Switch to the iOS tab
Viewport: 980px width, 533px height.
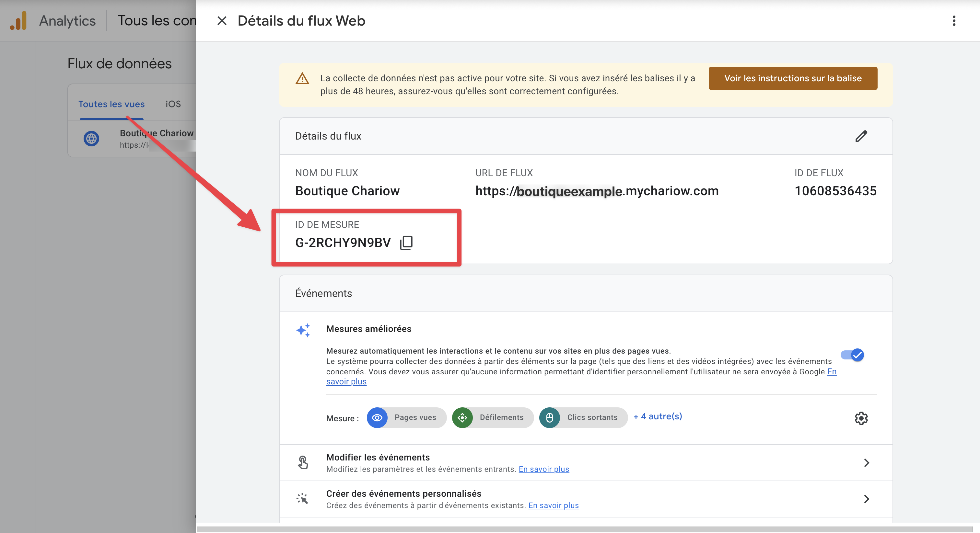point(173,104)
